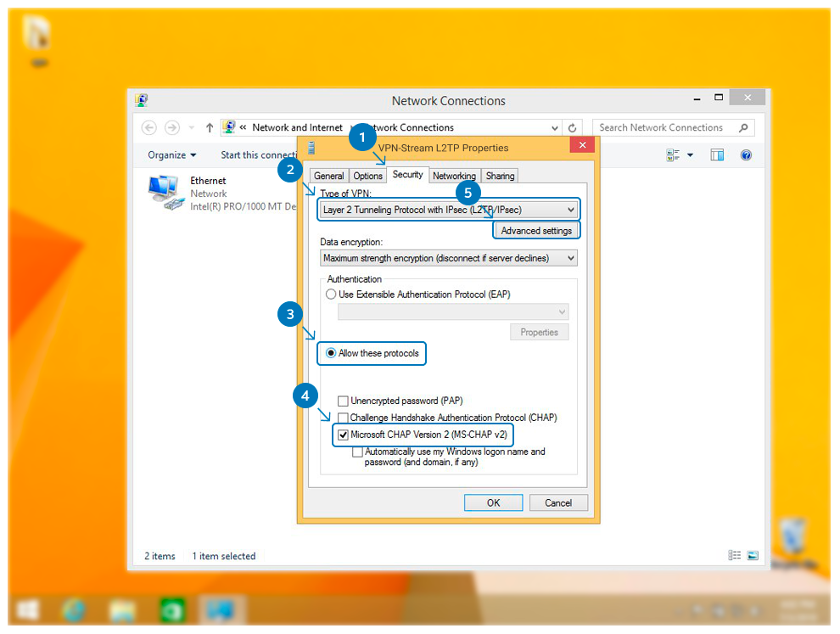
Task: Expand the address bar history dropdown
Action: [554, 128]
